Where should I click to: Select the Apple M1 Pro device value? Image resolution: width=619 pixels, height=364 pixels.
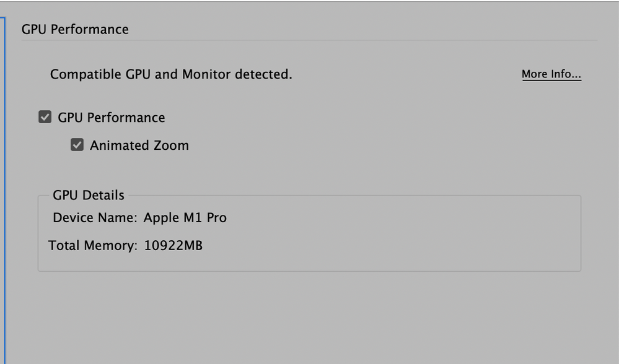point(185,218)
